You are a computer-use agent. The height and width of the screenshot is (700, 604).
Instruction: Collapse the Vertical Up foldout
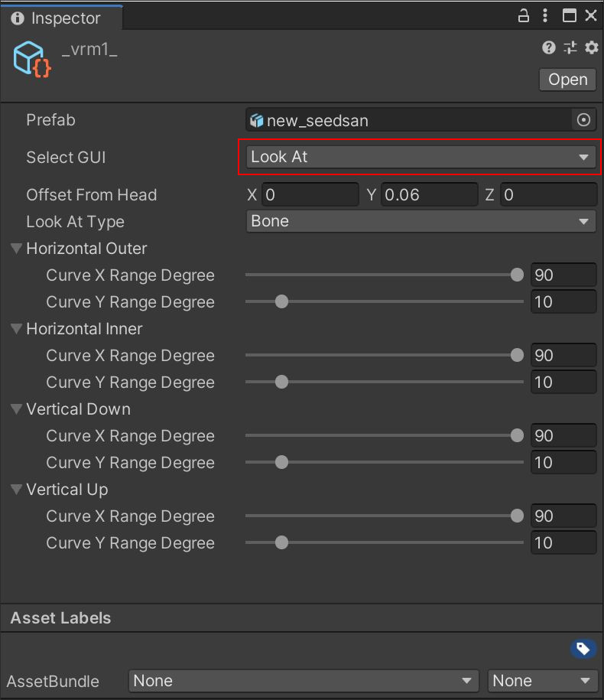(16, 490)
